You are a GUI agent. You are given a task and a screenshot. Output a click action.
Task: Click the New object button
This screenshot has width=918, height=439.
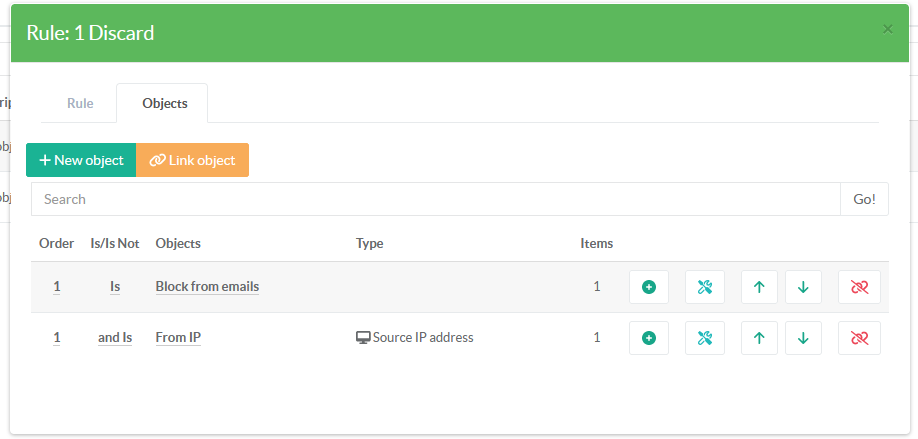(81, 160)
